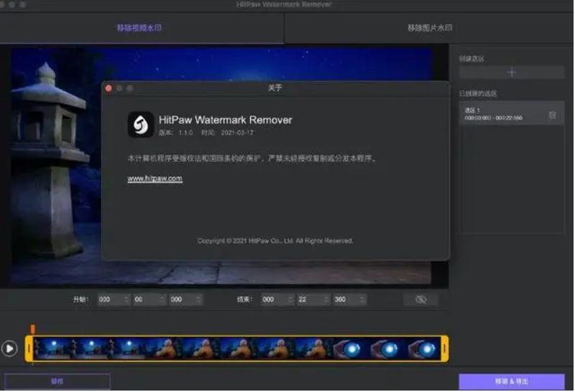575x392 pixels.
Task: Click the copyright line at the bottom of the about dialog
Action: (275, 241)
